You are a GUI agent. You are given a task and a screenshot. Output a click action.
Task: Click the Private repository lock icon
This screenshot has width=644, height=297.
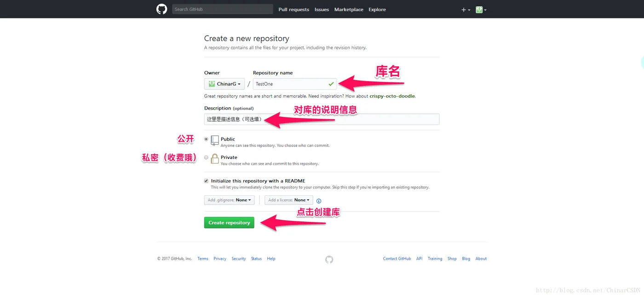[215, 159]
